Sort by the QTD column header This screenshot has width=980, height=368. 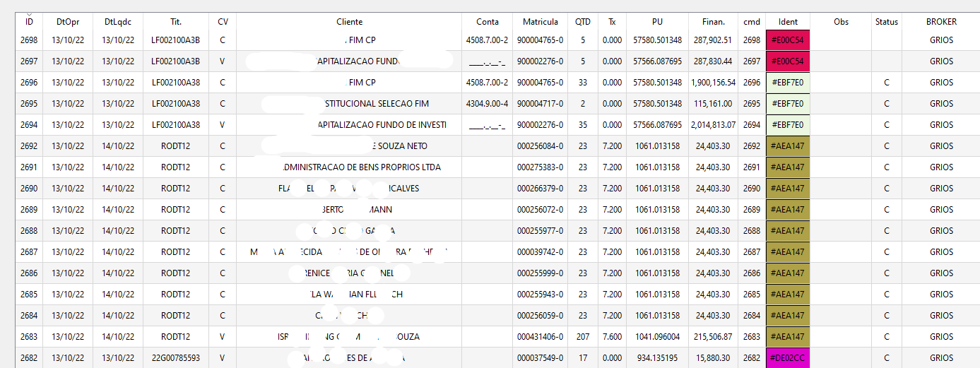(583, 22)
